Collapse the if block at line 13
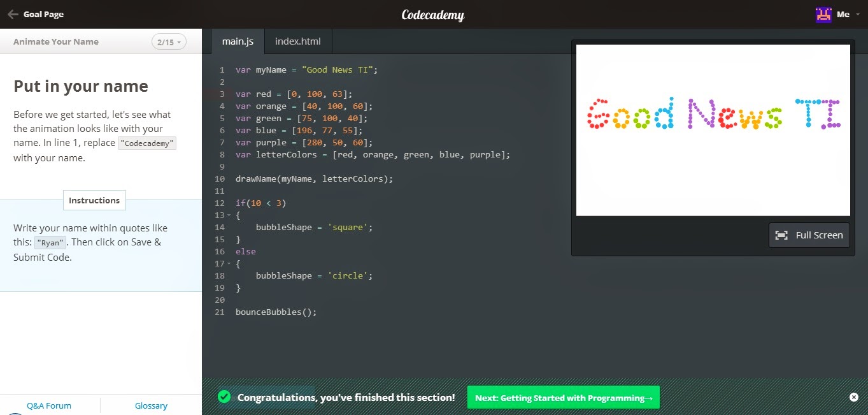Image resolution: width=868 pixels, height=415 pixels. [227, 215]
